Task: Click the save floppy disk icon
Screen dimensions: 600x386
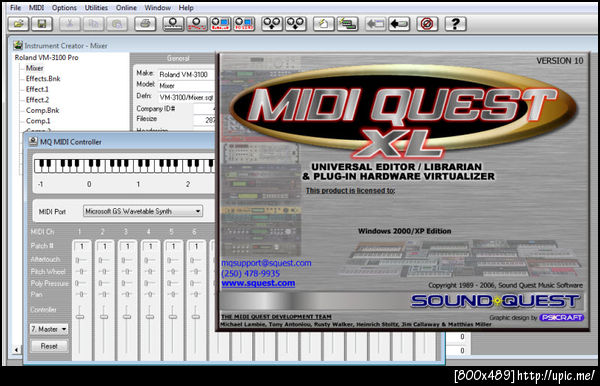Action: (42, 24)
